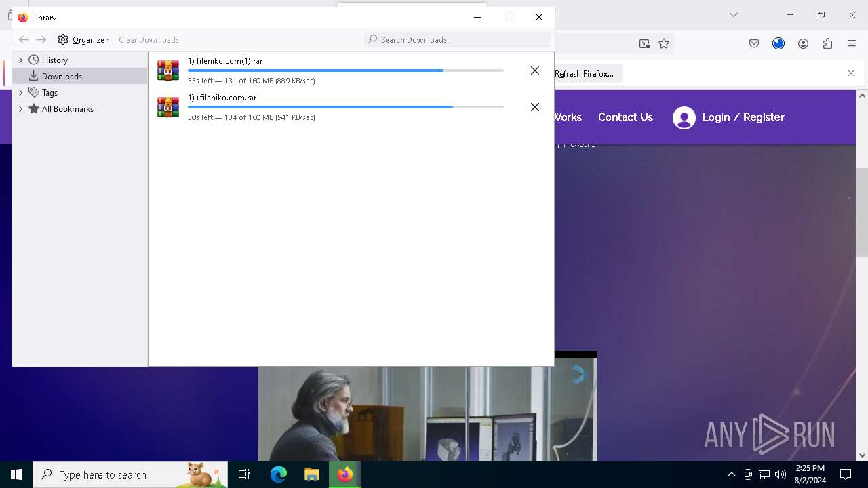Click the WinRAR icon of fileniko.com(1).rar
The width and height of the screenshot is (868, 488).
pos(168,70)
